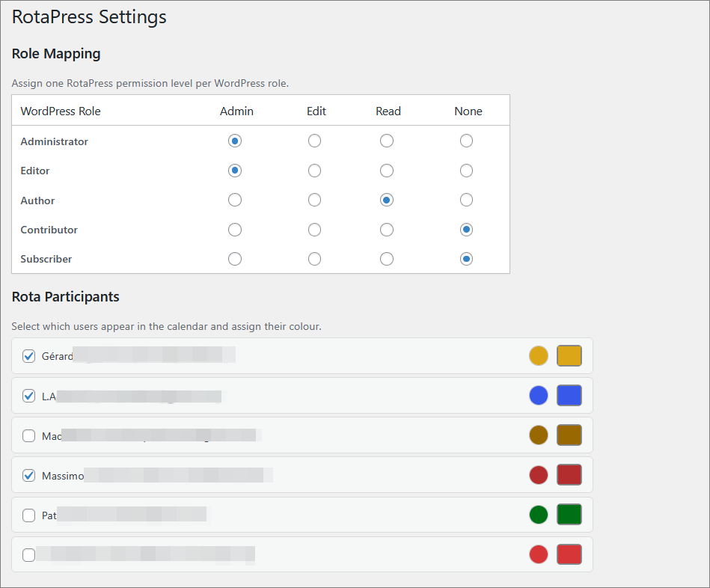Open Pat's green square colour picker
Viewport: 710px width, 588px height.
pyautogui.click(x=569, y=515)
